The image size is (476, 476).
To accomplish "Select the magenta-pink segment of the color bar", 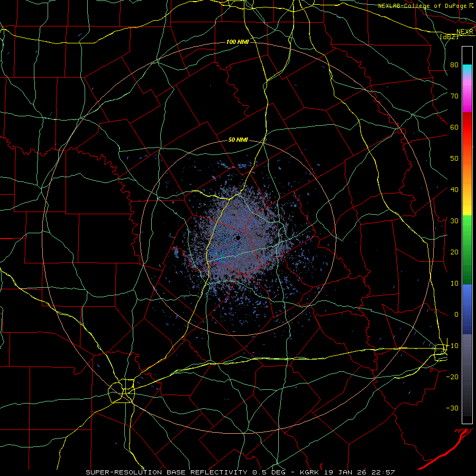I will pos(467,94).
